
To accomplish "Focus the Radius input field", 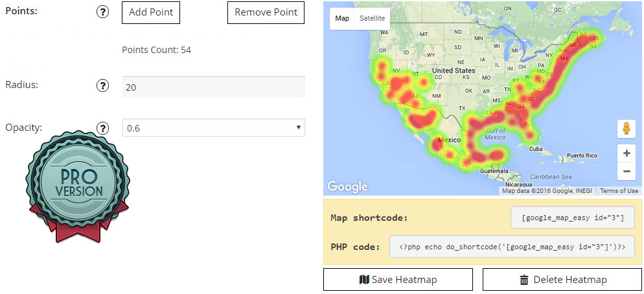I will click(213, 87).
